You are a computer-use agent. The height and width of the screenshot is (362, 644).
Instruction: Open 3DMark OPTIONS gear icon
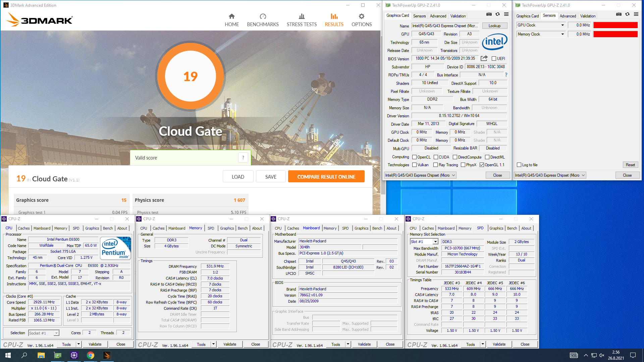point(361,16)
